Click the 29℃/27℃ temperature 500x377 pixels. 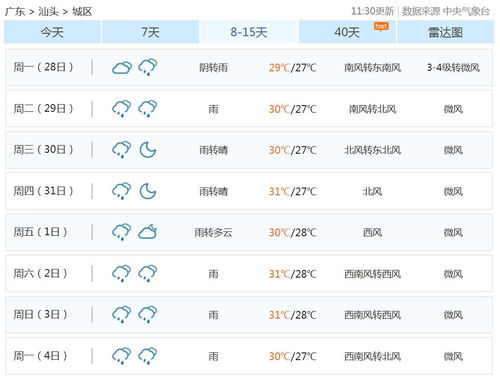[292, 68]
